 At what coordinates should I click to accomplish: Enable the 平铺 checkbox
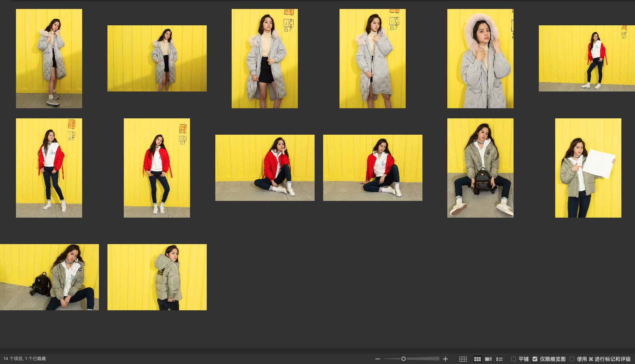point(514,359)
